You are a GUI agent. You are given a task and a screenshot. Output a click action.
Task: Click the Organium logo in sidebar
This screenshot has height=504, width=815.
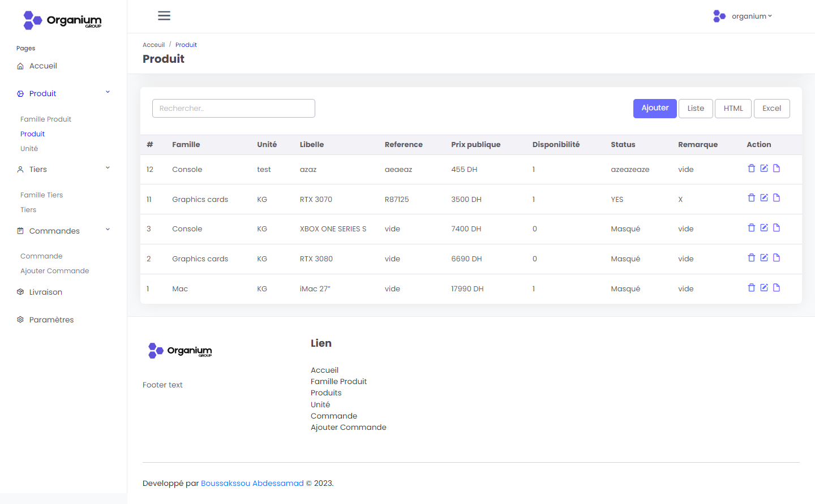pyautogui.click(x=62, y=20)
